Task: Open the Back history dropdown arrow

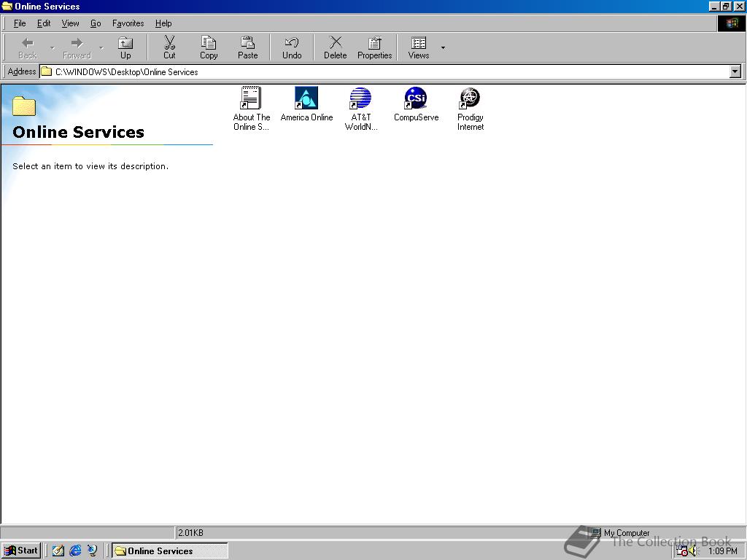Action: (52, 47)
